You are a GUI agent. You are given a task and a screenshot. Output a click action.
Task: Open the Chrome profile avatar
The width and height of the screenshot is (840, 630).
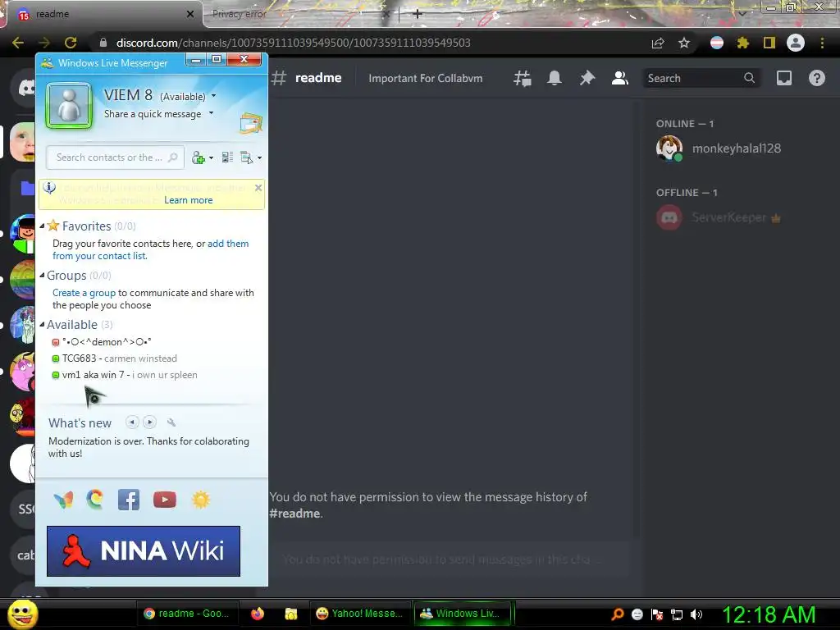(x=796, y=43)
